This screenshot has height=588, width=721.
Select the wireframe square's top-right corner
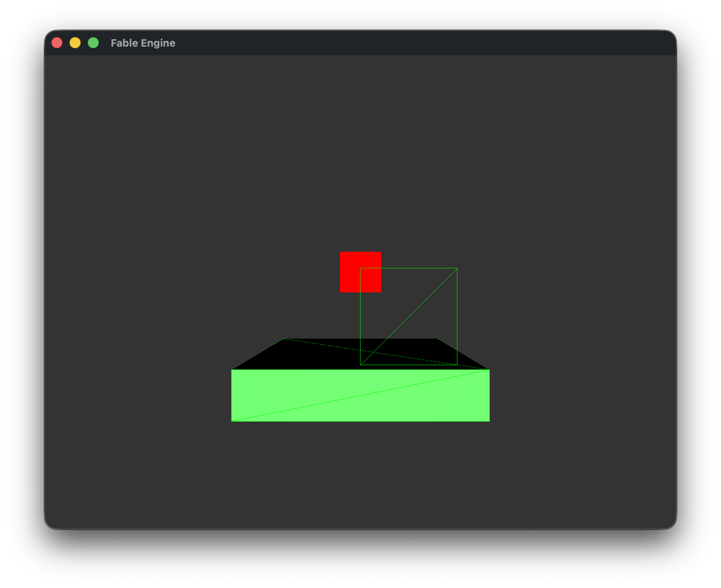point(457,268)
